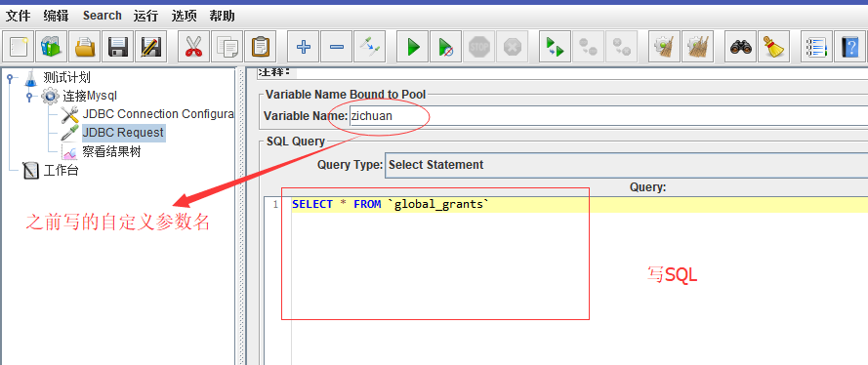Open the Templates icon
Viewport: 868px width, 365px height.
pos(52,47)
